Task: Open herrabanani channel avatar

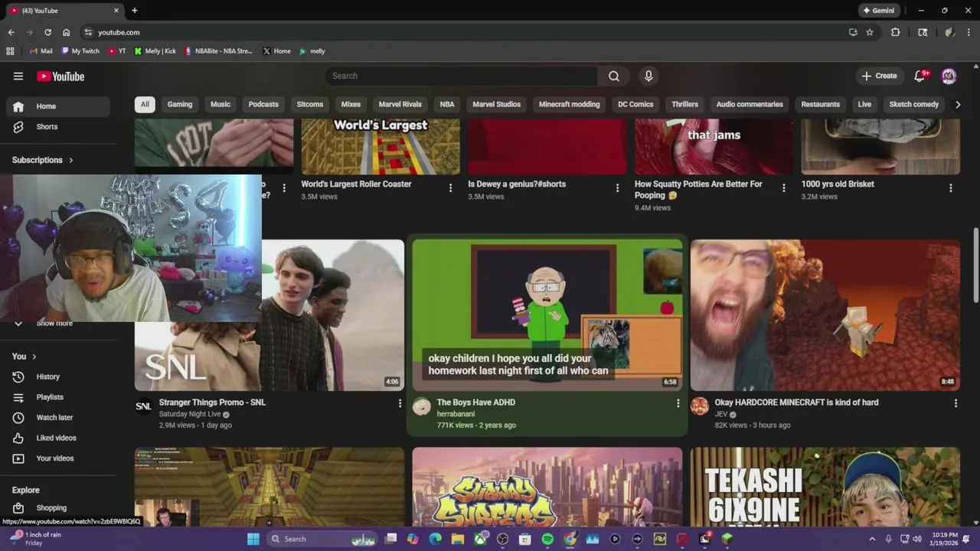Action: click(x=422, y=406)
